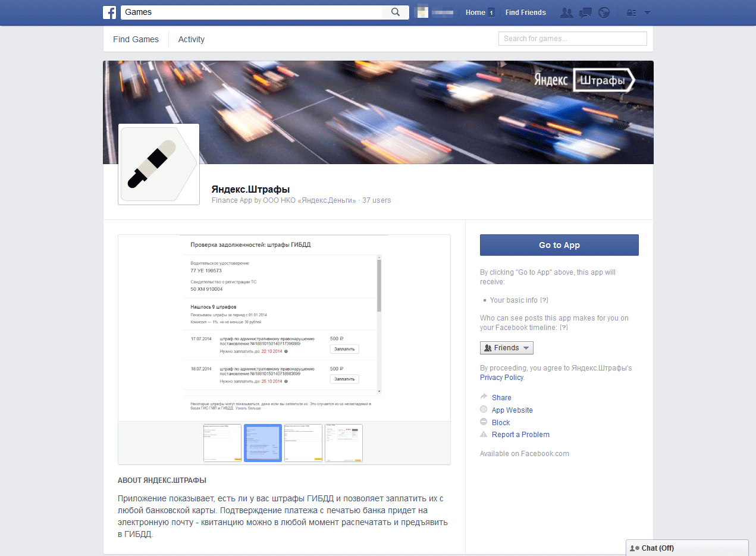Go to Home in top bar
The image size is (756, 556).
point(475,12)
